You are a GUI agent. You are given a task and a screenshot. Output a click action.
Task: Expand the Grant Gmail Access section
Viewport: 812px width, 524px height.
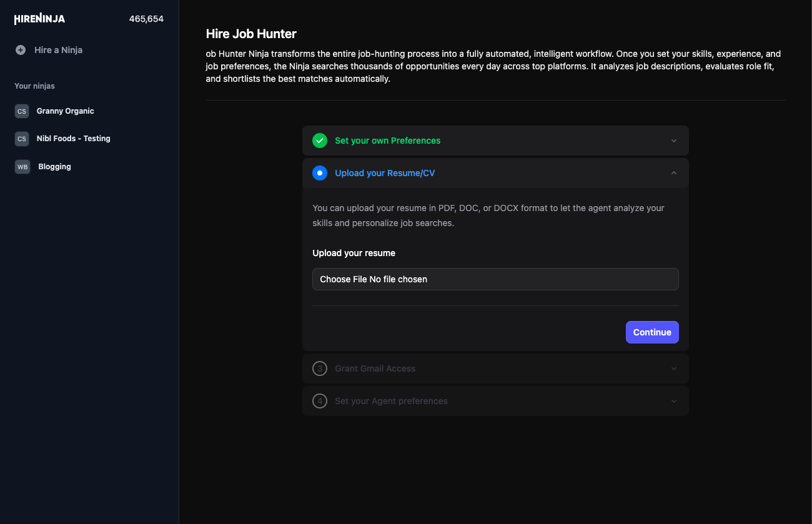pos(673,368)
